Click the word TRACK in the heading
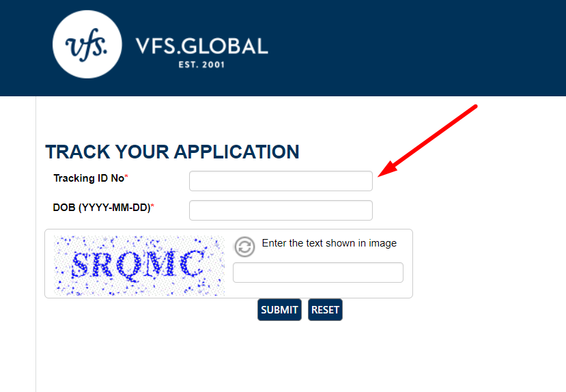The width and height of the screenshot is (566, 392). click(77, 152)
